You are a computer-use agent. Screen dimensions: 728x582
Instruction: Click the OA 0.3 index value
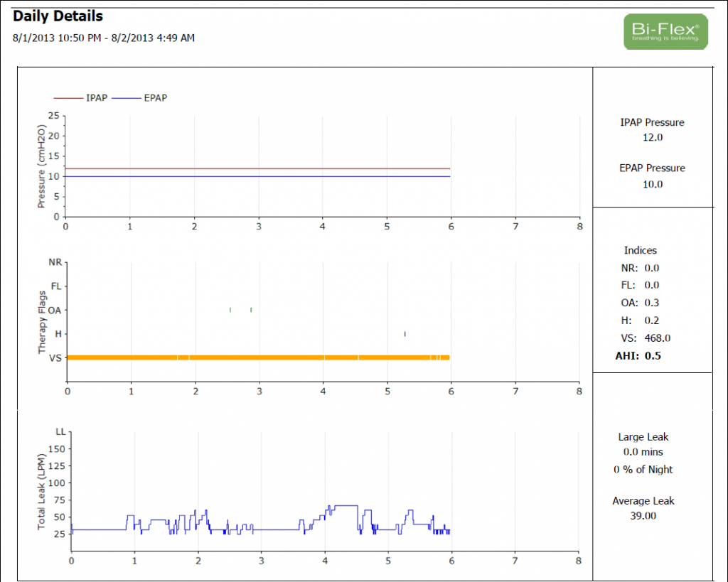click(652, 303)
